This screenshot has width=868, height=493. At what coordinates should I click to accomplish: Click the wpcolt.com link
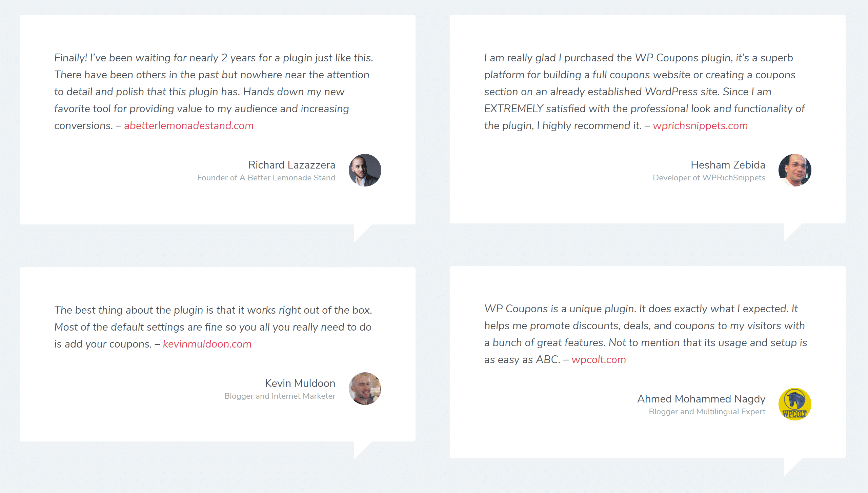598,359
